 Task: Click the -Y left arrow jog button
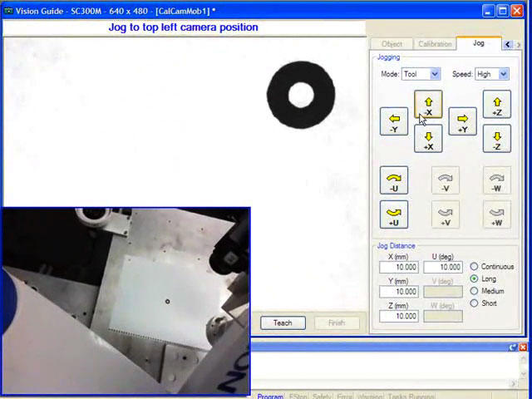coord(394,121)
